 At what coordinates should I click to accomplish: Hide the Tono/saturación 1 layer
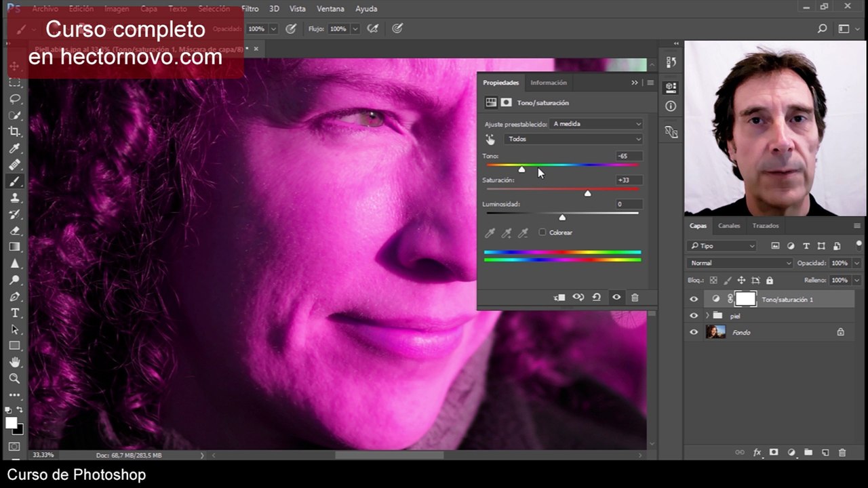tap(694, 300)
